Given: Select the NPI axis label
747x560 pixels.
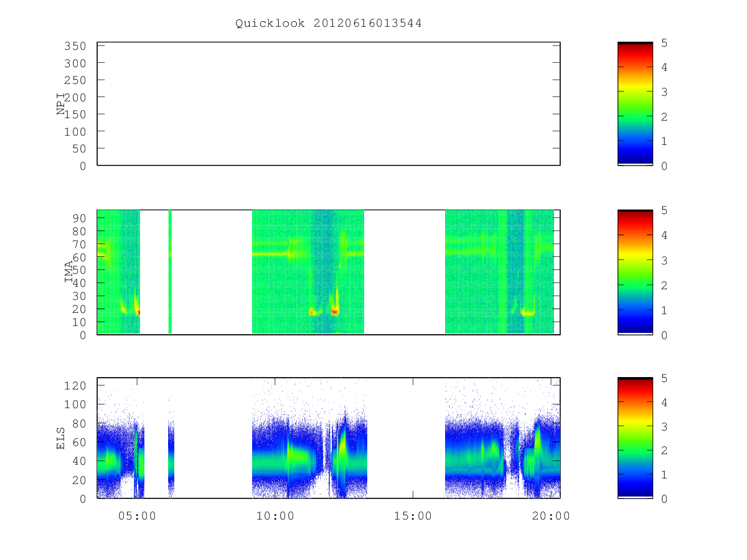Looking at the screenshot, I should pos(61,104).
